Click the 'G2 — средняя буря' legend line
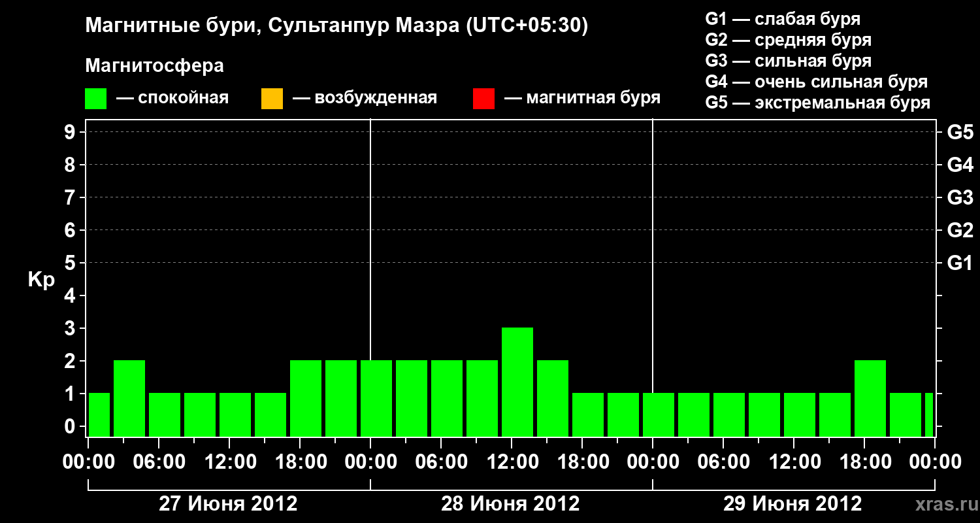Image resolution: width=980 pixels, height=523 pixels. (789, 40)
